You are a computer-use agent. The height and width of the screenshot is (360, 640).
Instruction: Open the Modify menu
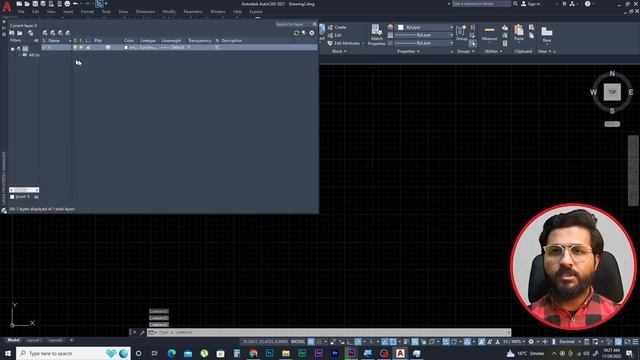169,12
